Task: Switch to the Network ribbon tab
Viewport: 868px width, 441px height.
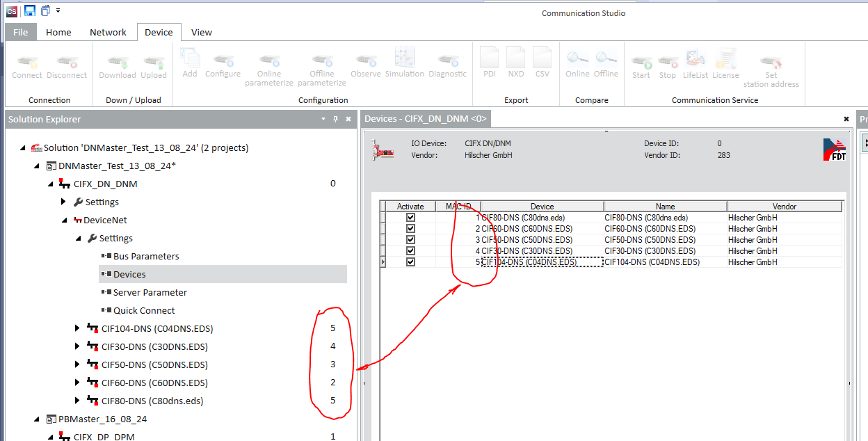Action: tap(108, 32)
